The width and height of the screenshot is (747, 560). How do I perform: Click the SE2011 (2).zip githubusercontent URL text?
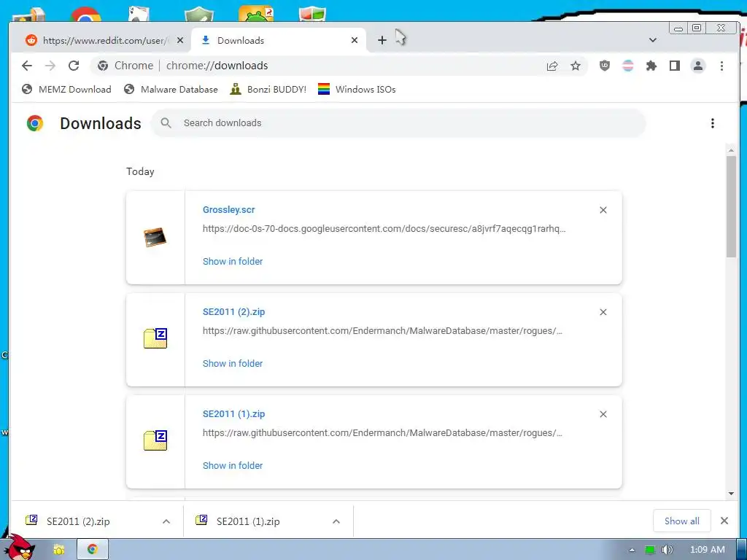click(382, 331)
